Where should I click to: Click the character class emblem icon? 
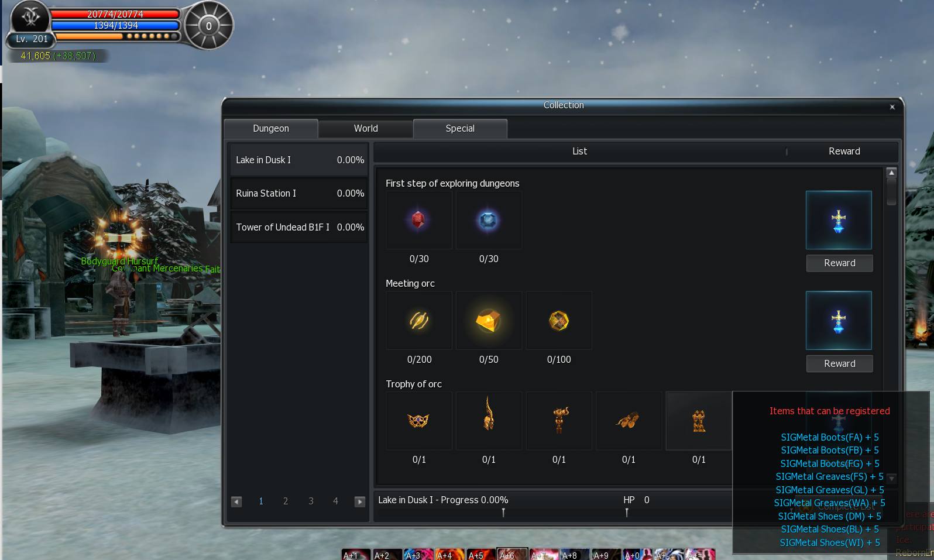[30, 18]
